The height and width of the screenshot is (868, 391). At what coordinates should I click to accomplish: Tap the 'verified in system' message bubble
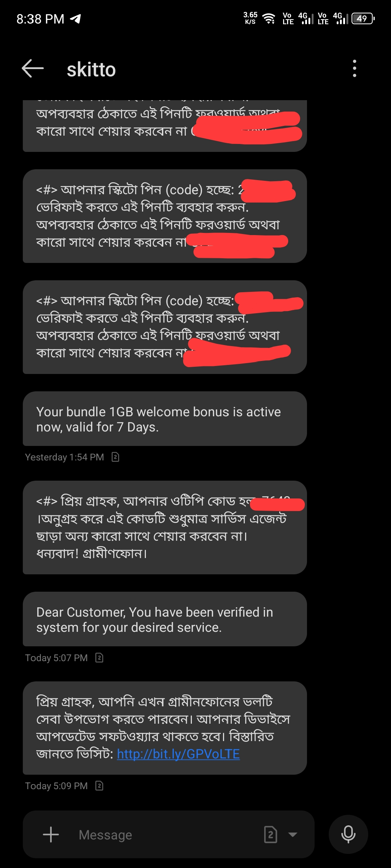[165, 619]
